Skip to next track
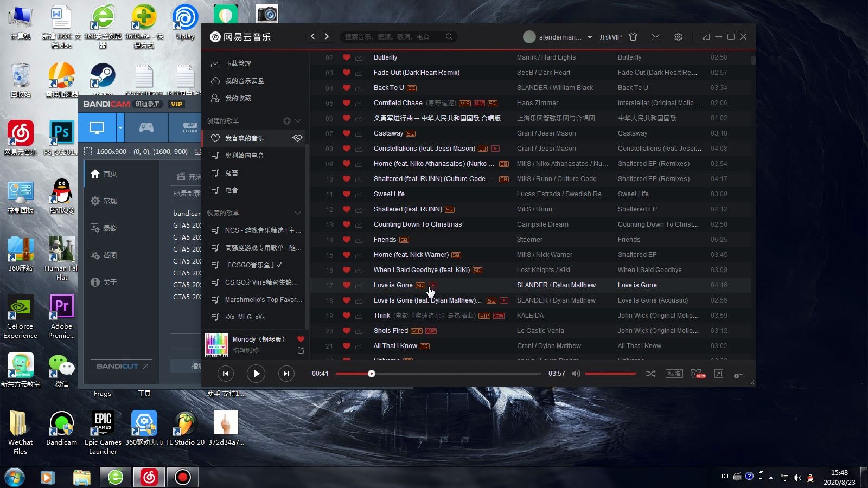 coord(286,374)
